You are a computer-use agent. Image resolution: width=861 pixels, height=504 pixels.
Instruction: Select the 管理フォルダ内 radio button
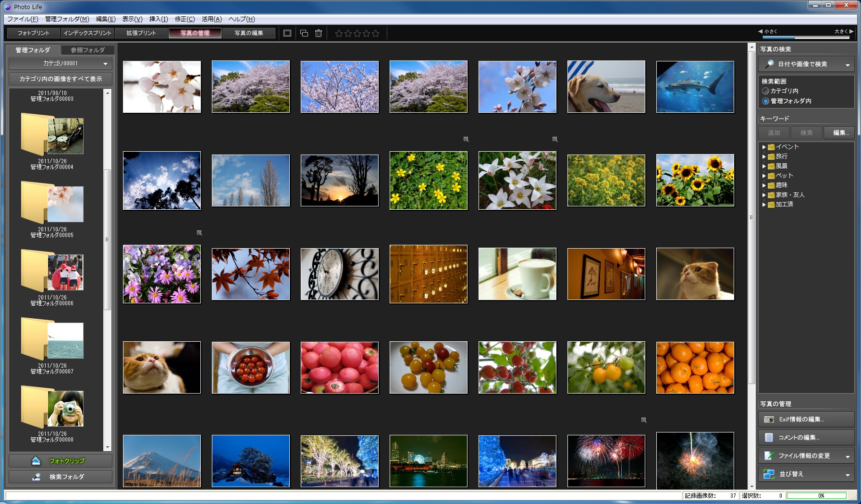765,100
